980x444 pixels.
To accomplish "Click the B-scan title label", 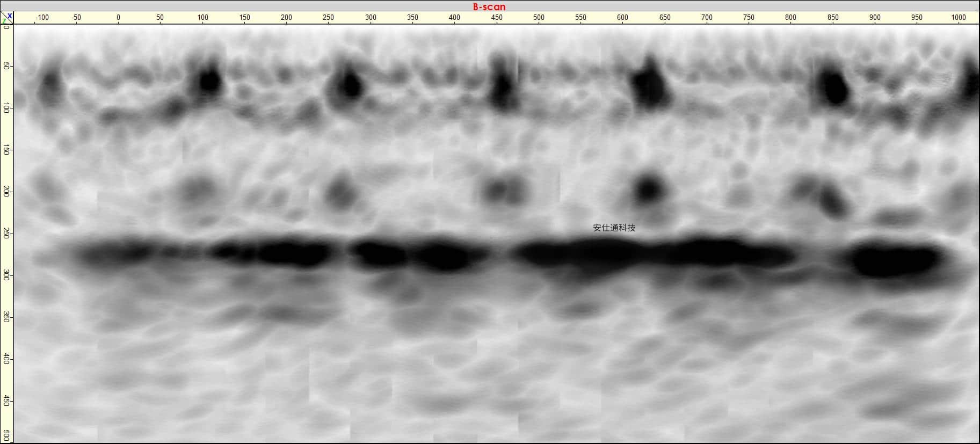I will pos(489,6).
